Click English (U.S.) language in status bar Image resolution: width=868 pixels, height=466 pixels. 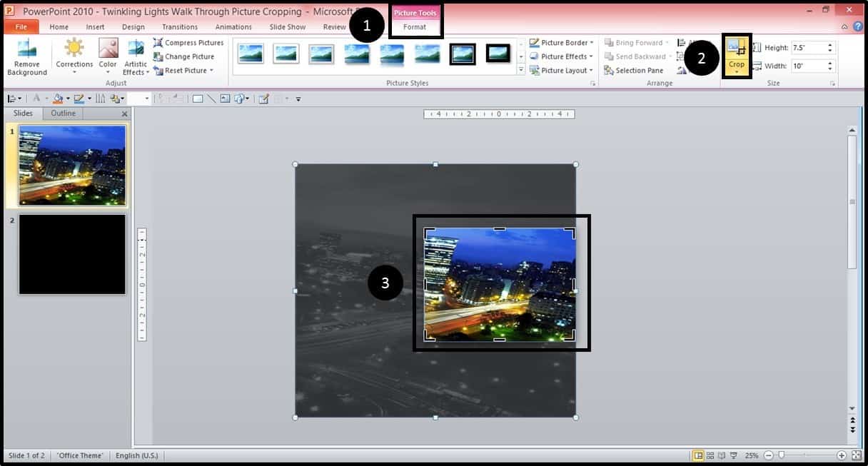[137, 455]
